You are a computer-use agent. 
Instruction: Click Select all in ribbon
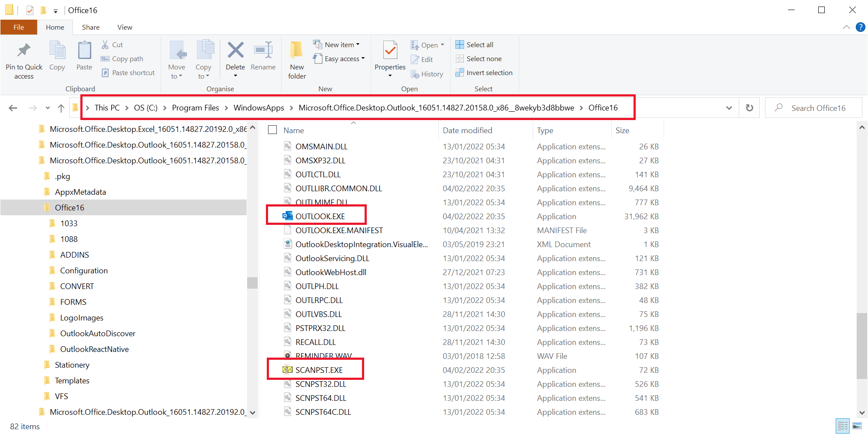pyautogui.click(x=474, y=45)
